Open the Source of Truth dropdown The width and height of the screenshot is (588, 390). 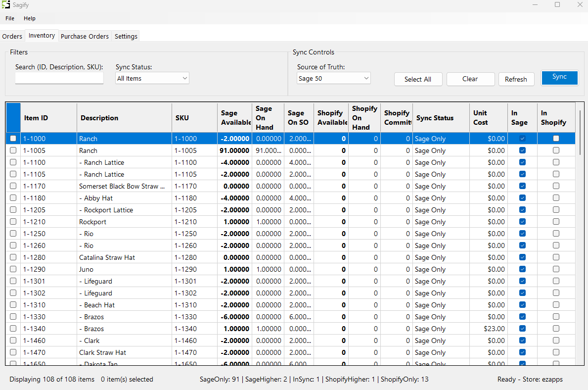[334, 78]
